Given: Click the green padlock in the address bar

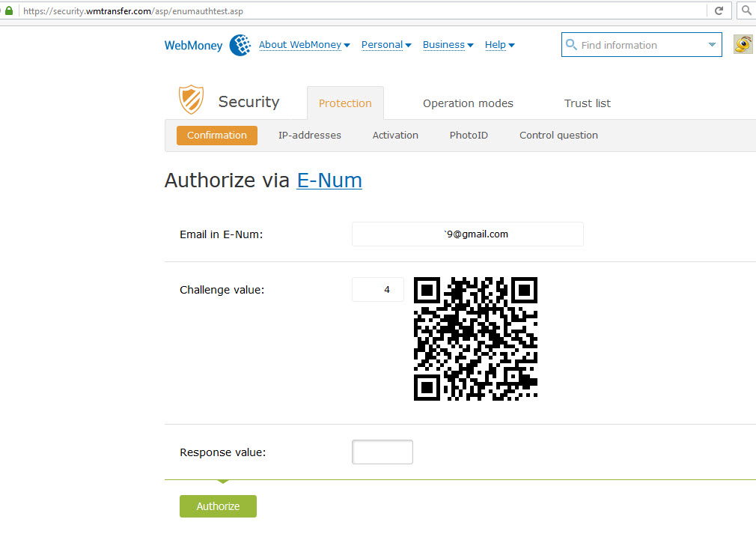Looking at the screenshot, I should point(9,11).
